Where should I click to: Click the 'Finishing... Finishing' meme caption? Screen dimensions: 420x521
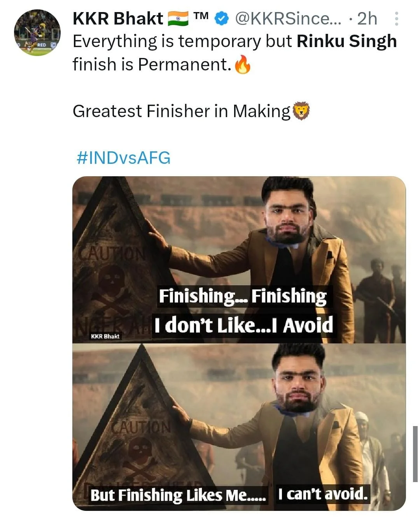click(x=243, y=296)
